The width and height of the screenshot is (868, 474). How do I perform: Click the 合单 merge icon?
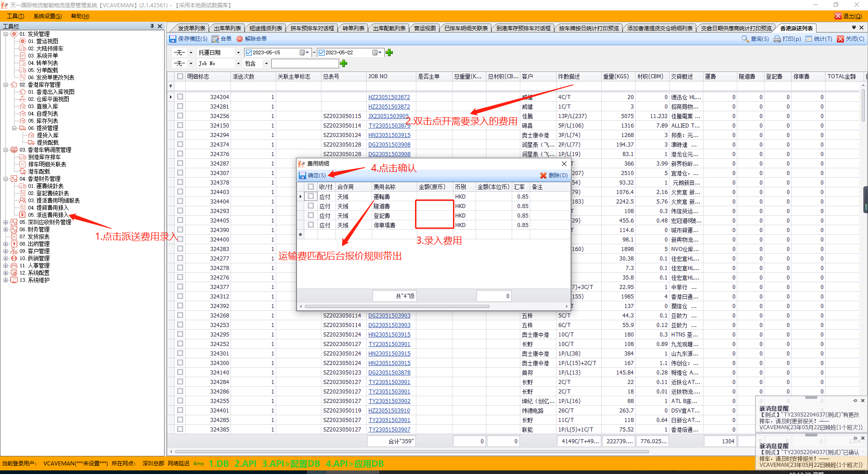tap(216, 39)
